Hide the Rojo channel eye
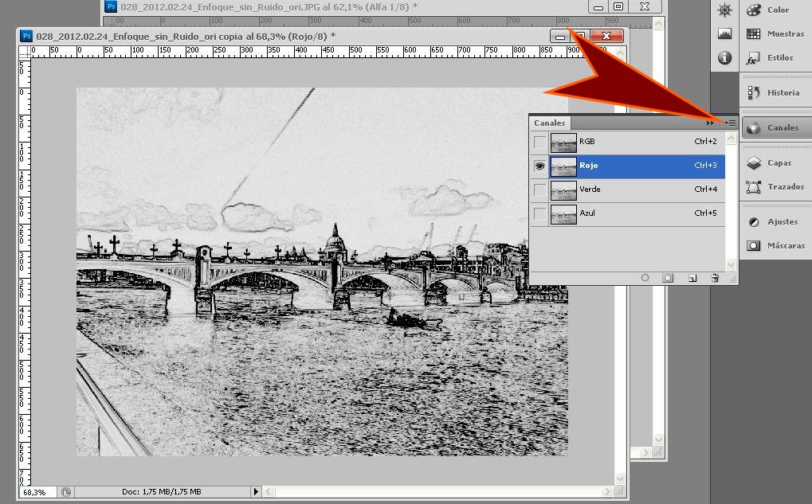Image resolution: width=812 pixels, height=504 pixels. click(x=540, y=166)
